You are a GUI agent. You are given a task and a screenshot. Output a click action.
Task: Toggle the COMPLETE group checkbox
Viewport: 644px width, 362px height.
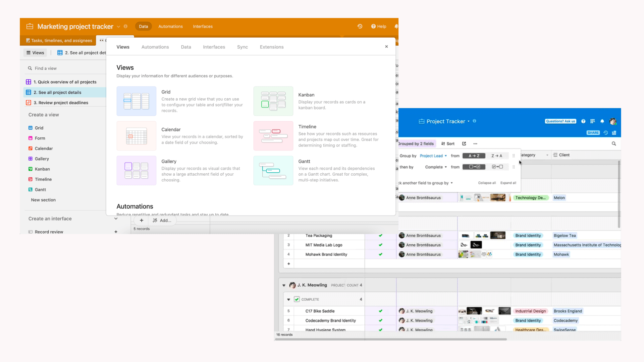[297, 299]
